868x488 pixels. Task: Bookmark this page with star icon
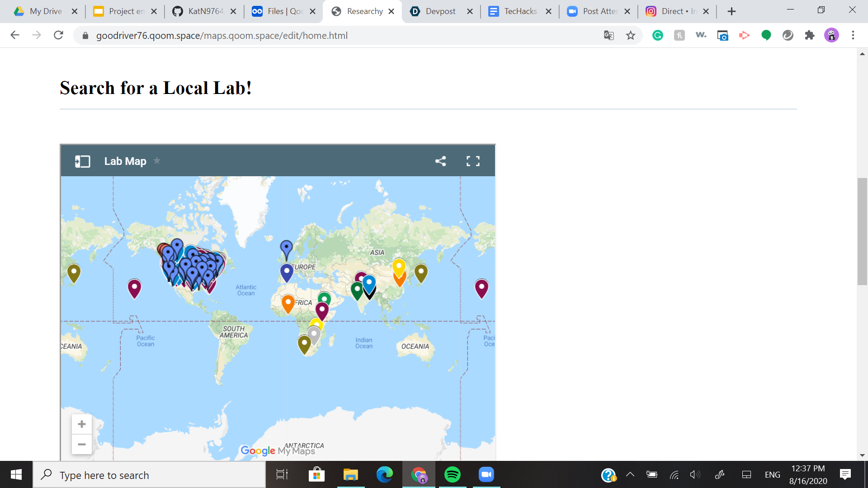[x=631, y=36]
